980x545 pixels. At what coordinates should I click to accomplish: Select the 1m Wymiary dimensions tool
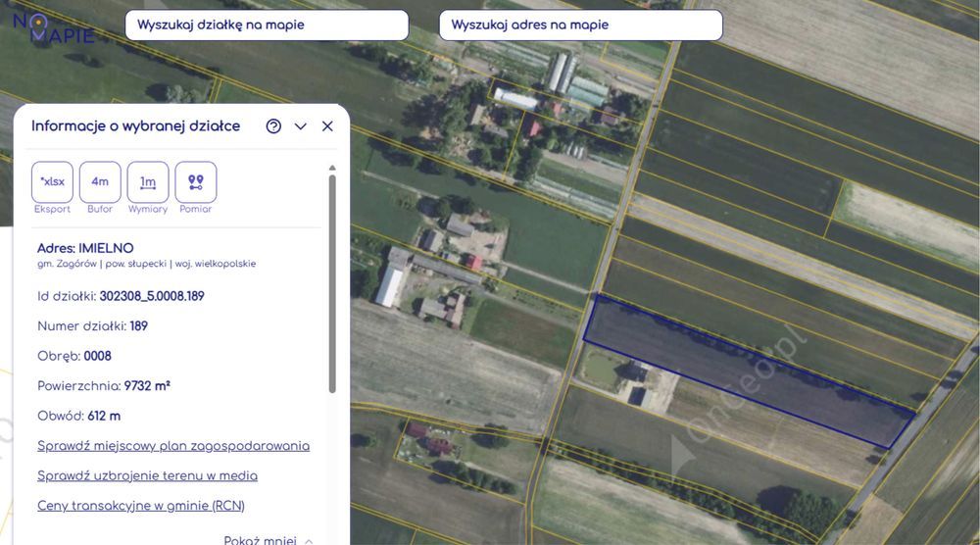(148, 182)
